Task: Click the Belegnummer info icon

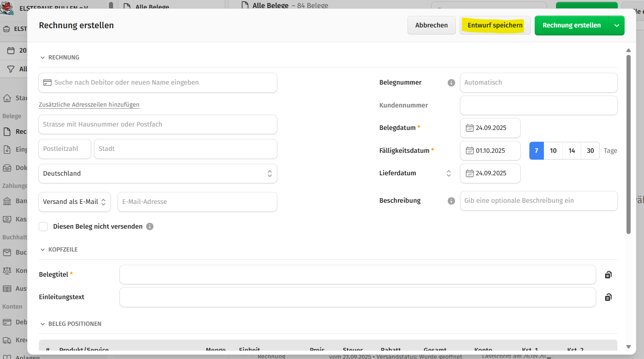Action: 451,83
